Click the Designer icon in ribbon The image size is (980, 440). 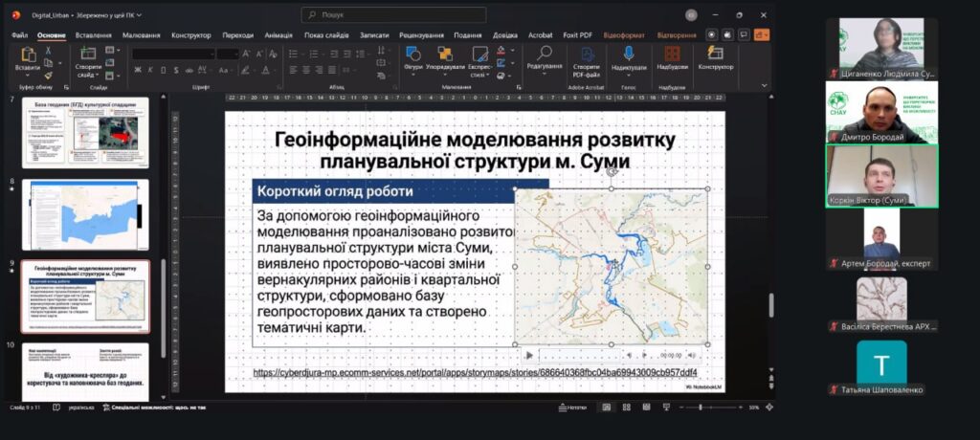715,56
